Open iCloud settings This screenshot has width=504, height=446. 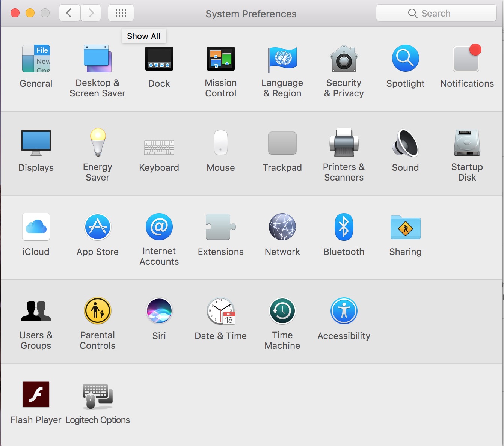coord(36,227)
